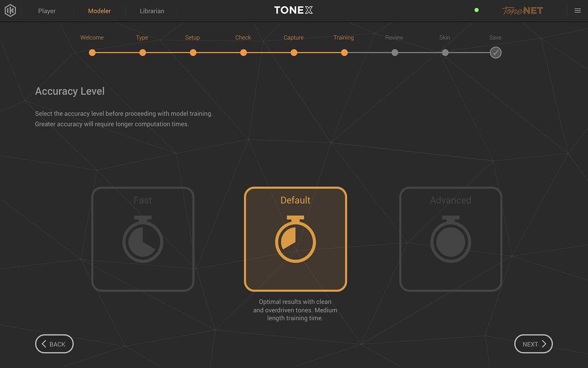Click the IK Multimedia logo icon

(10, 11)
